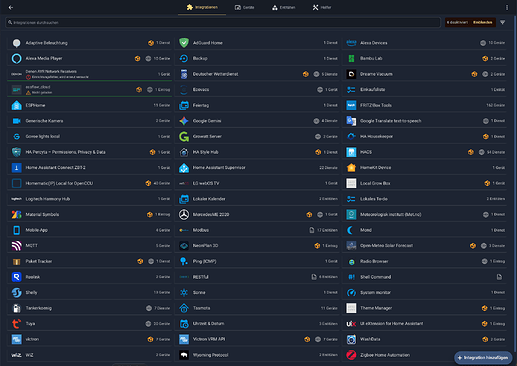Click the Shelly integration icon

point(16,292)
